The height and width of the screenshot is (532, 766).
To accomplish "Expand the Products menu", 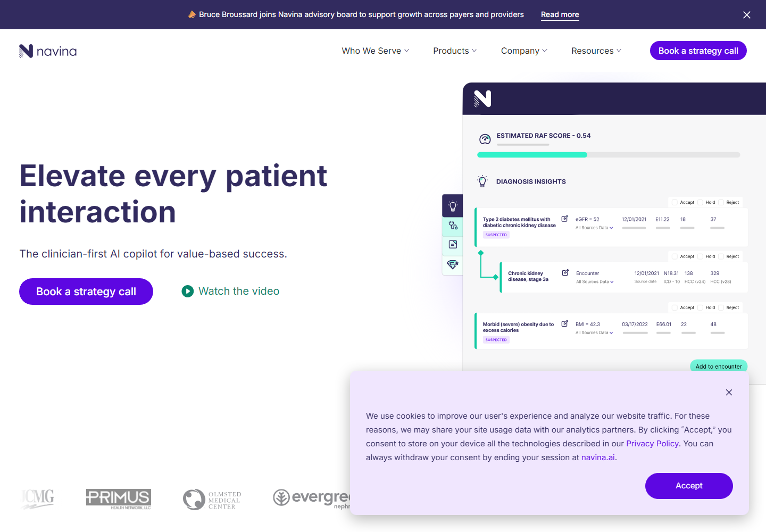I will tap(455, 51).
